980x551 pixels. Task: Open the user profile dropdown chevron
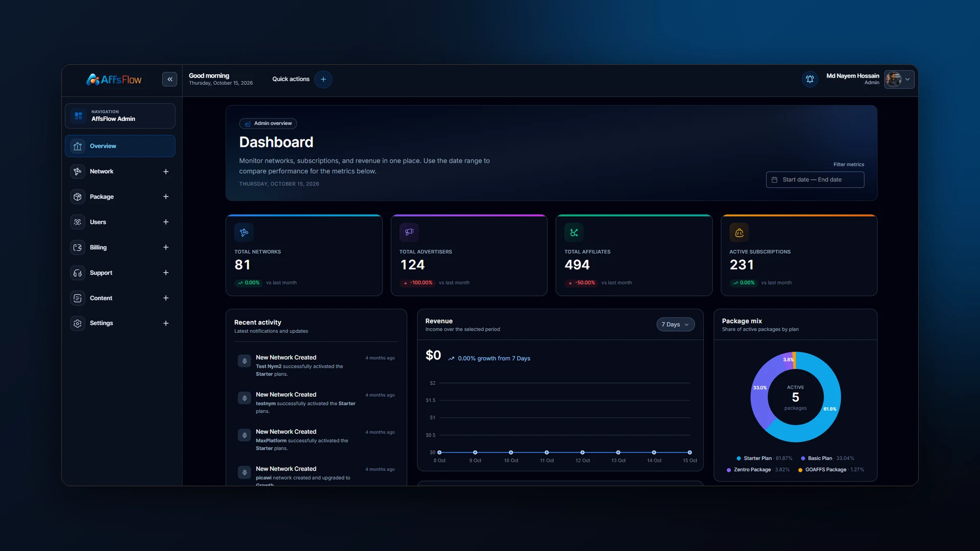(908, 79)
